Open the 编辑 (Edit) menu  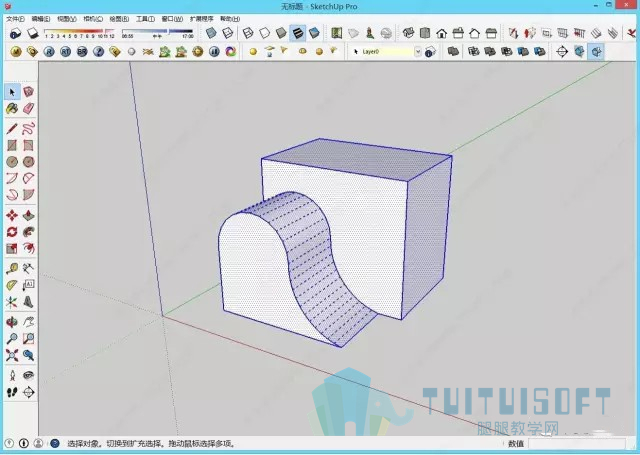point(41,19)
